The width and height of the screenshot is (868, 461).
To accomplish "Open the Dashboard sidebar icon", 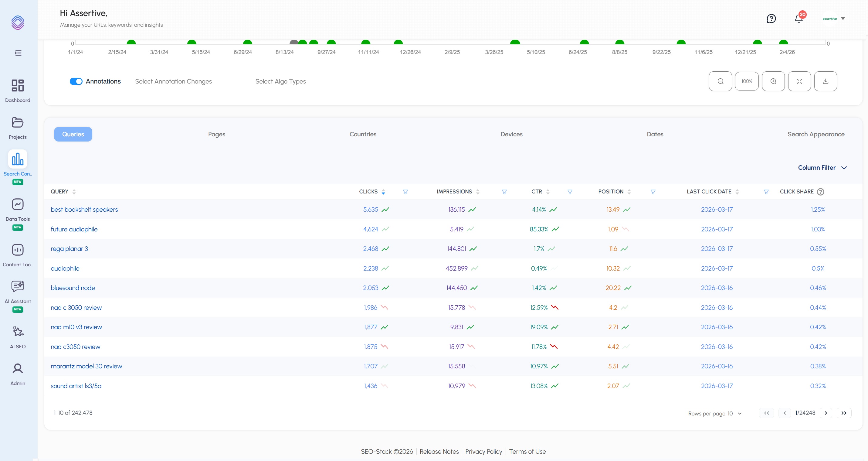I will pos(18,86).
